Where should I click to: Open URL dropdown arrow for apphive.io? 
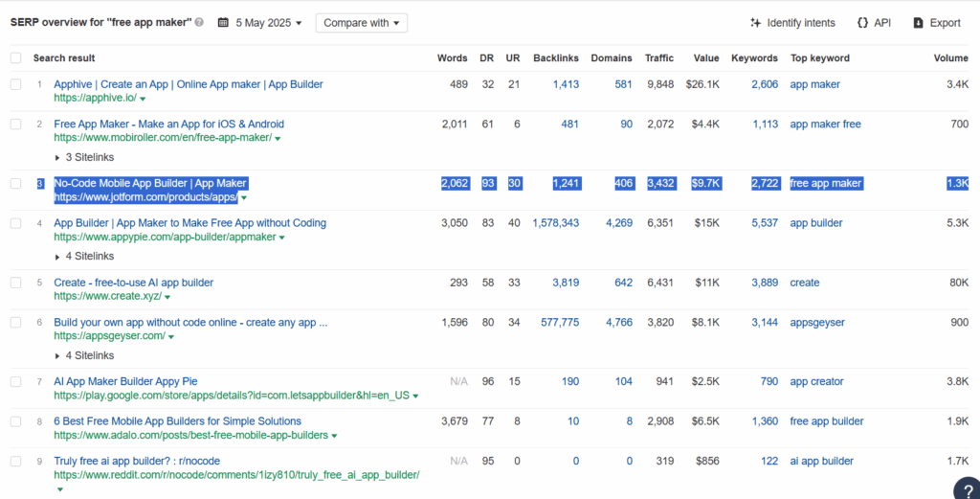144,99
